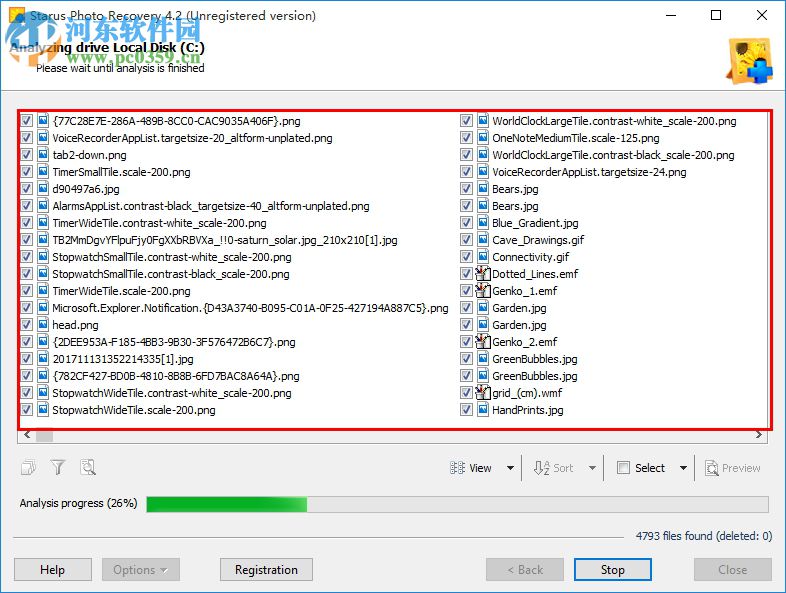Uncheck the Dotted_Lines.emf checkbox
The width and height of the screenshot is (786, 593).
point(466,274)
